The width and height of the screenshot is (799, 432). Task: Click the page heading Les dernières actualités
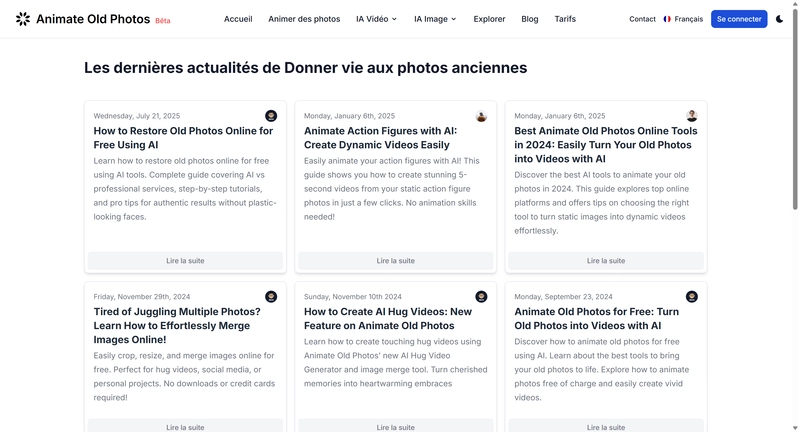click(305, 68)
